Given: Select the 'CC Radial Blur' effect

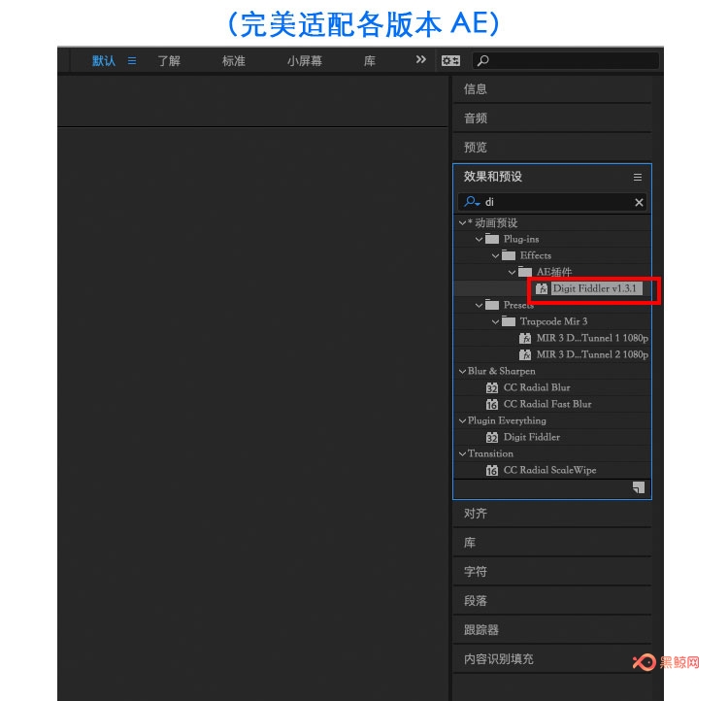Looking at the screenshot, I should 537,387.
